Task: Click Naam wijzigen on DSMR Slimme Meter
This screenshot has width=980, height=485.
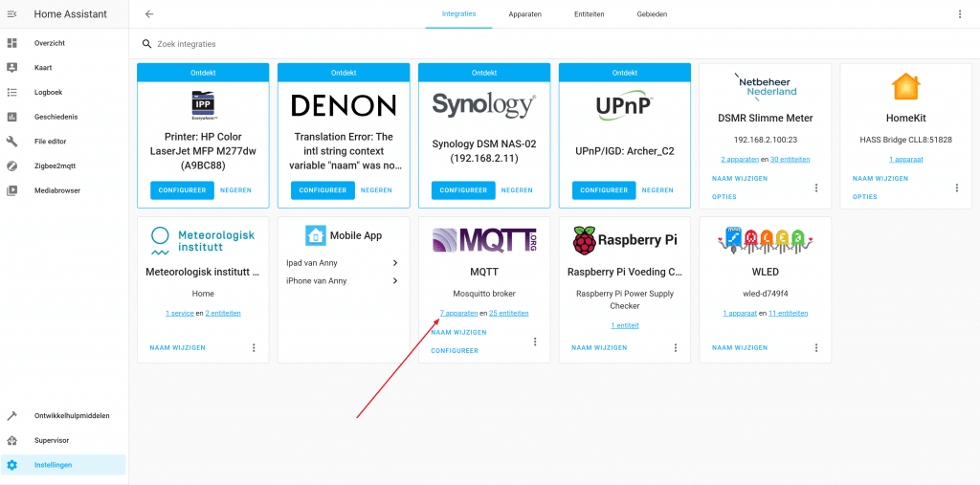Action: tap(740, 179)
